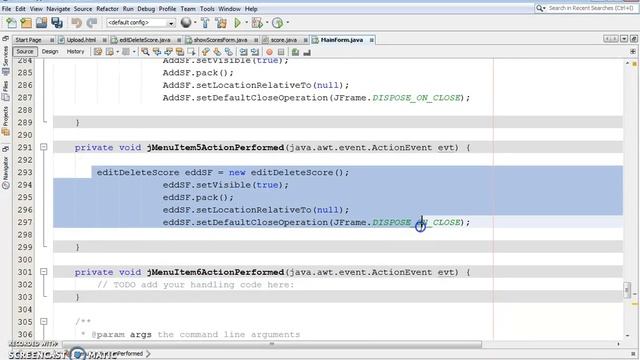
Task: Collapse jMenuItem5ActionPerformed fold on line 291
Action: coord(44,147)
